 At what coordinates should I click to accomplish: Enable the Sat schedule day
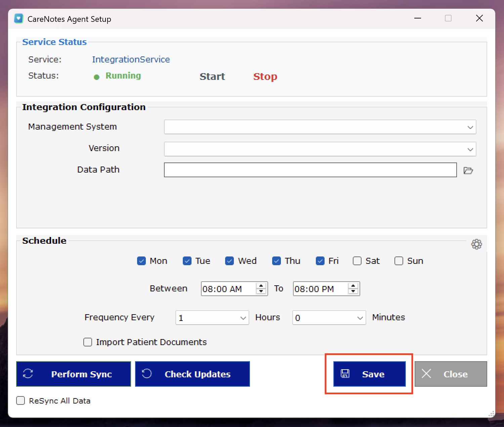(357, 261)
